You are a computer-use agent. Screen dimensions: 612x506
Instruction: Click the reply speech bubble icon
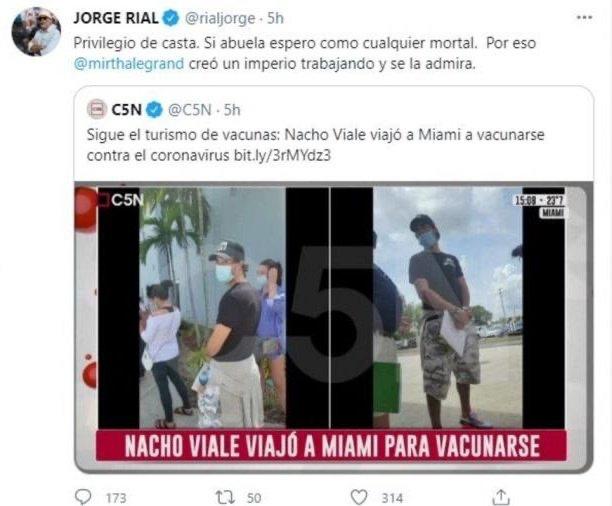[x=83, y=497]
